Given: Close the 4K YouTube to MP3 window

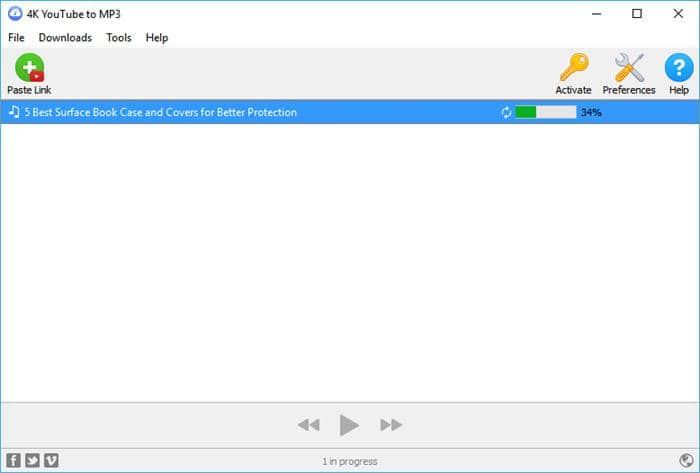Looking at the screenshot, I should click(678, 14).
